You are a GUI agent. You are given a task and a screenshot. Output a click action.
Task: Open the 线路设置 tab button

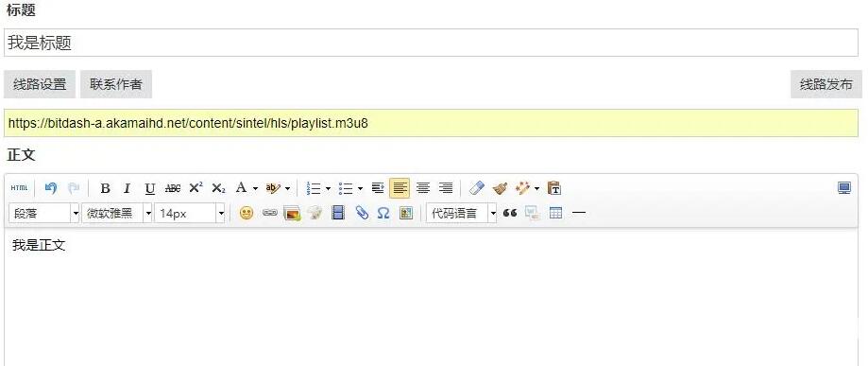(x=40, y=84)
